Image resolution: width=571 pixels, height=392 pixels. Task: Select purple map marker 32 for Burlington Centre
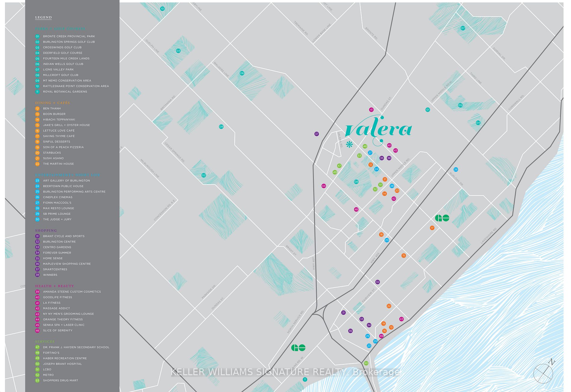[x=377, y=282]
